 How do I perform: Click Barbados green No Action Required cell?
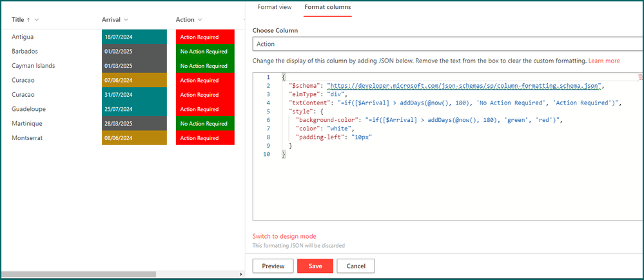[x=204, y=52]
